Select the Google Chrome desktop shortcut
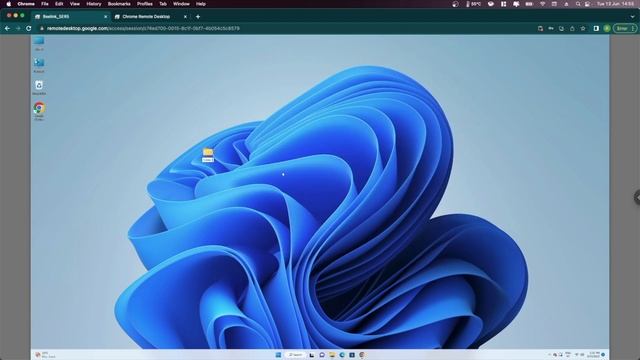This screenshot has width=640, height=360. pyautogui.click(x=39, y=111)
